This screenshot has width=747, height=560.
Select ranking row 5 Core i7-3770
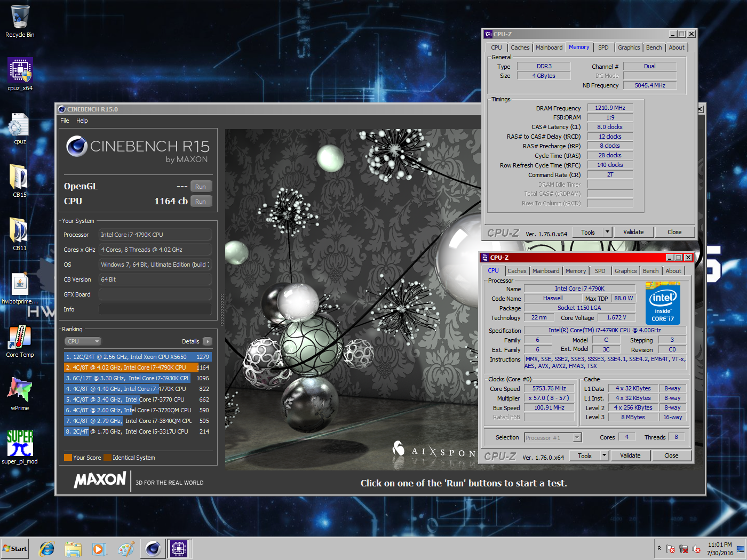[x=138, y=399]
